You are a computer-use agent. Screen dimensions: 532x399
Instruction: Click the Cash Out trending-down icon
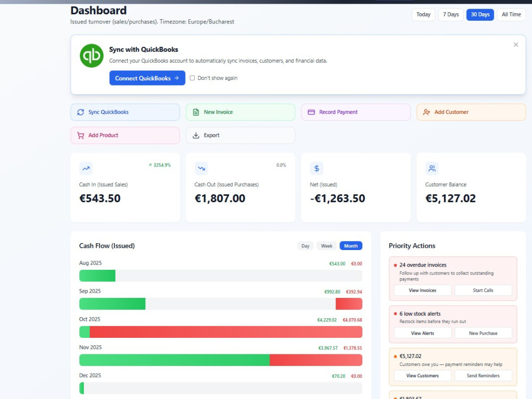coord(202,168)
